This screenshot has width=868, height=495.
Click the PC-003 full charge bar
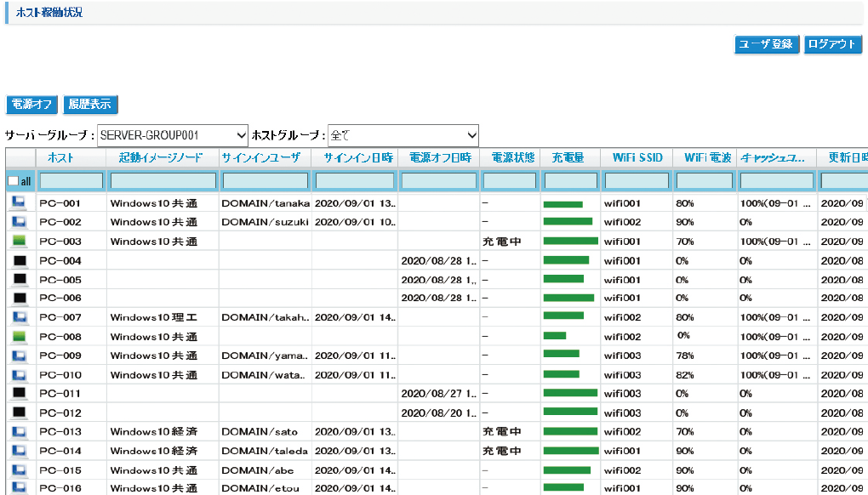(x=571, y=242)
